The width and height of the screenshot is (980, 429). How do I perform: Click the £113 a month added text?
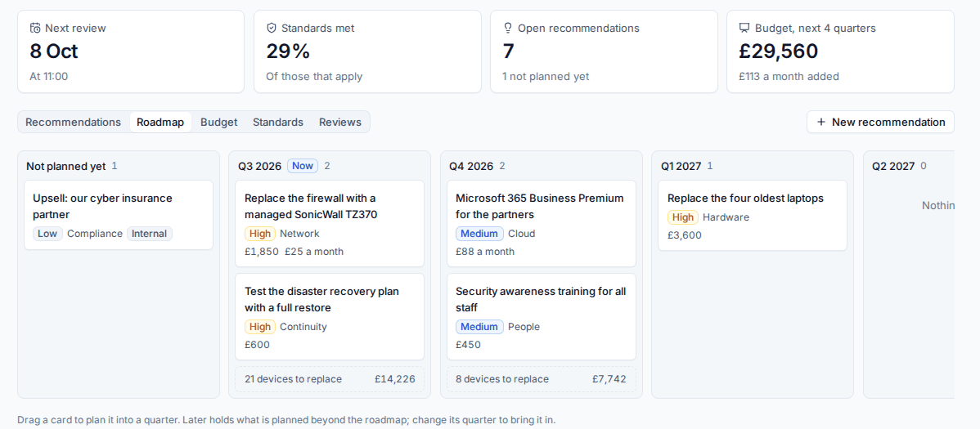[789, 77]
